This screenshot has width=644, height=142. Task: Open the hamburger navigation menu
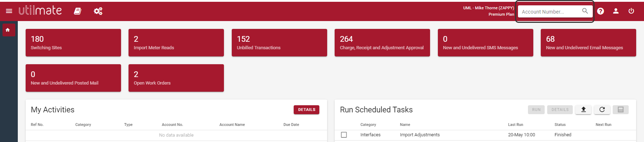click(9, 11)
